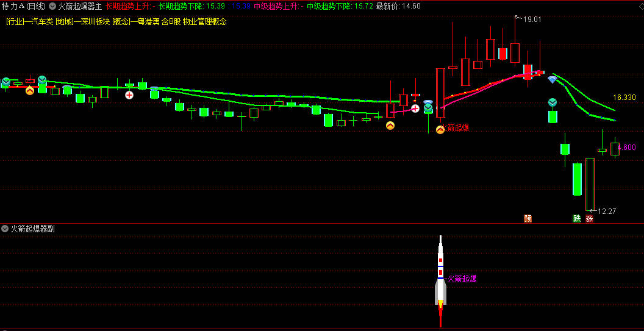644x331 pixels.
Task: Select the red candle whose wick reaches 19.01
Action: (515, 53)
